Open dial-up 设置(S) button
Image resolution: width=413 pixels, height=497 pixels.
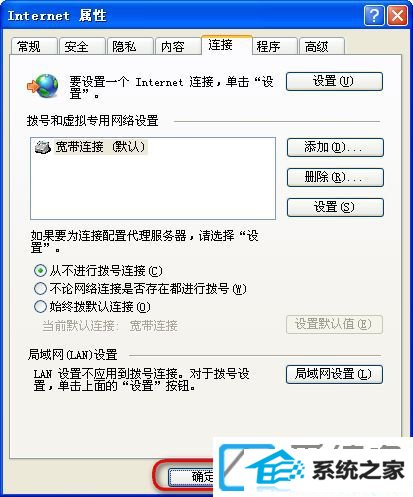click(335, 207)
